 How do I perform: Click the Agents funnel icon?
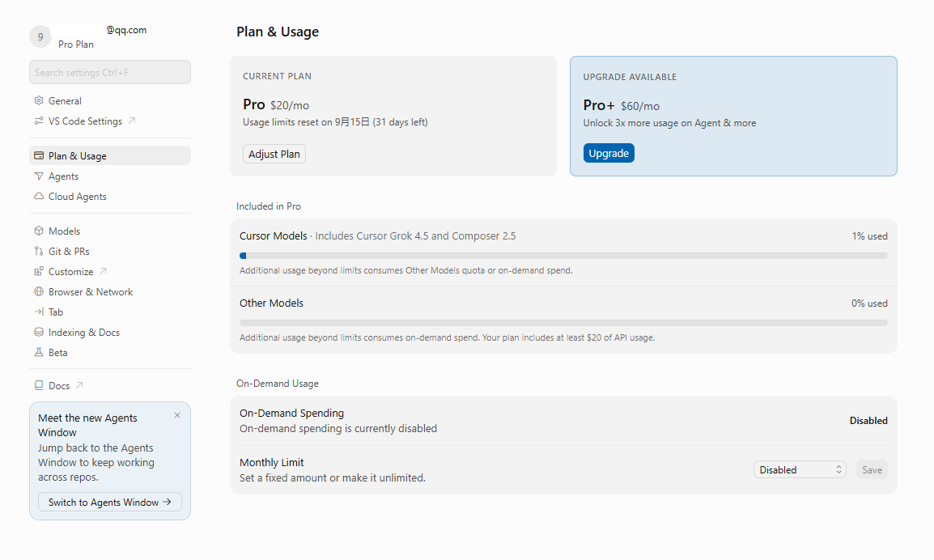coord(39,176)
